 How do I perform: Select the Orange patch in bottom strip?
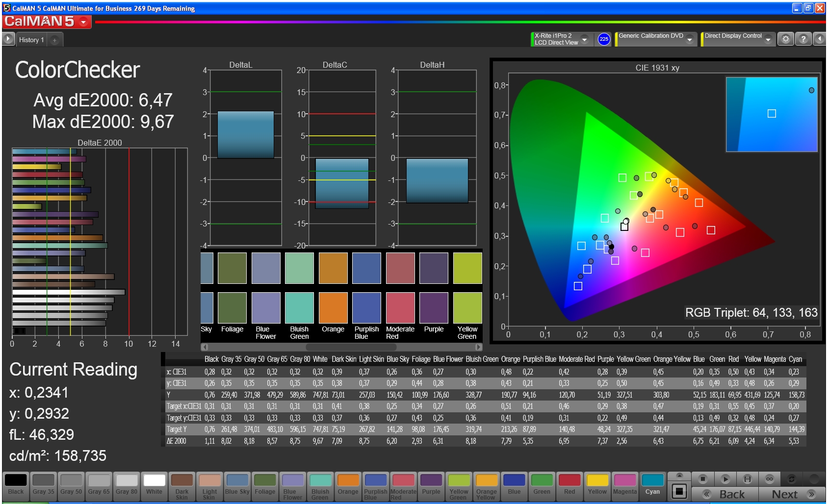click(348, 486)
